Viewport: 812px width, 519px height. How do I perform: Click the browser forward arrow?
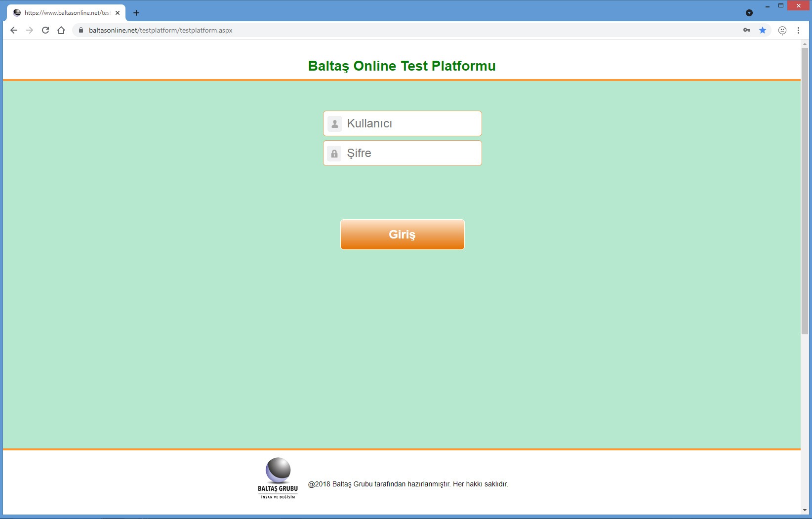click(x=30, y=30)
